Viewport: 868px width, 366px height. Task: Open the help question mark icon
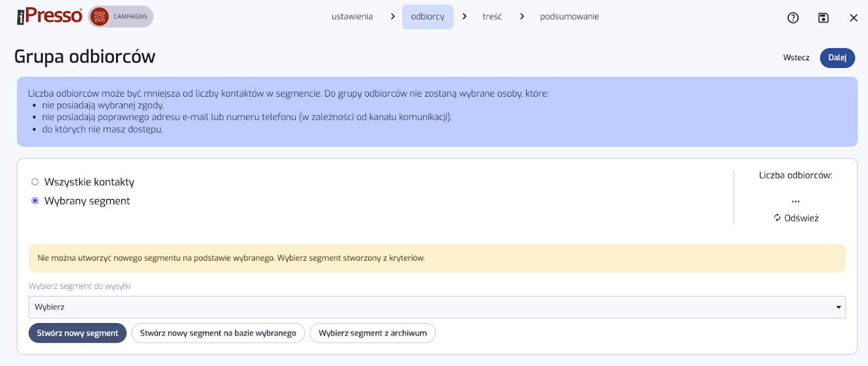click(x=793, y=18)
